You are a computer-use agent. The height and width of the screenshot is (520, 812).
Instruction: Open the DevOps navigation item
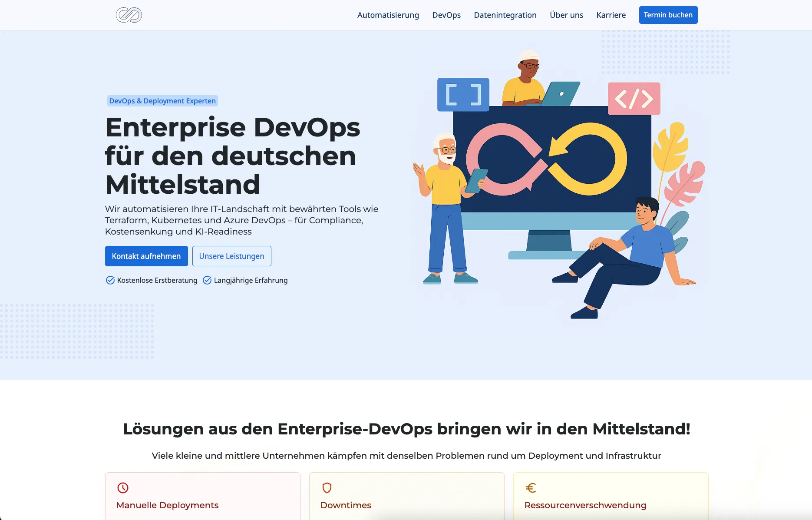point(446,15)
